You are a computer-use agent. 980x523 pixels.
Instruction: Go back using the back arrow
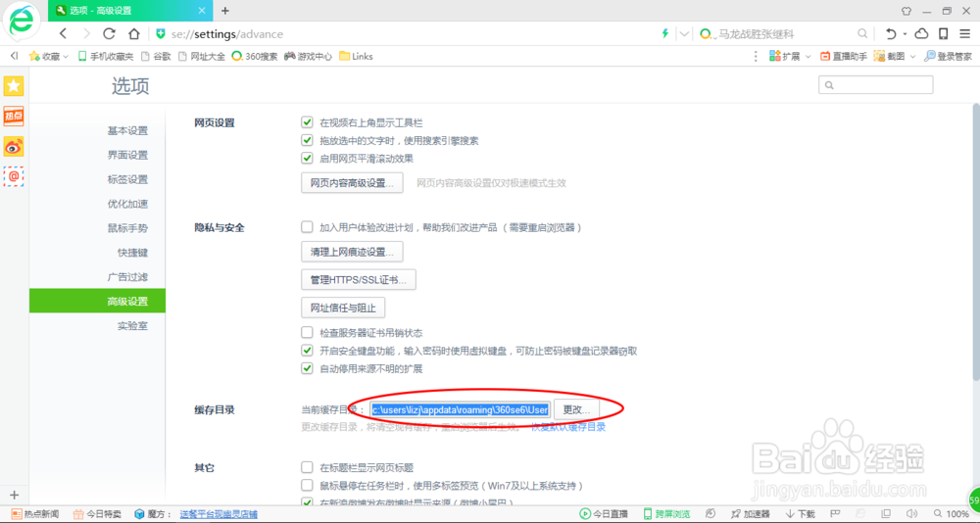coord(63,33)
